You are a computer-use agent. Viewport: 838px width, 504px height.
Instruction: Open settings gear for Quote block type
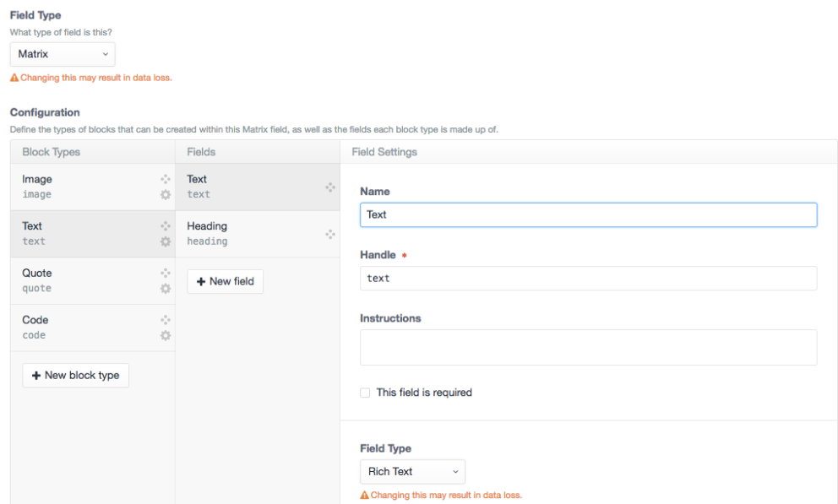(166, 289)
